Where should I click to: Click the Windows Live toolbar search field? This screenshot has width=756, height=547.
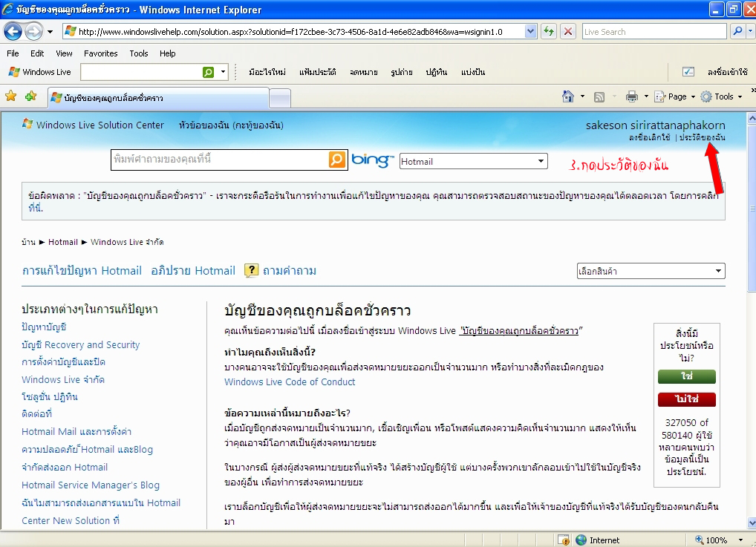pyautogui.click(x=141, y=72)
